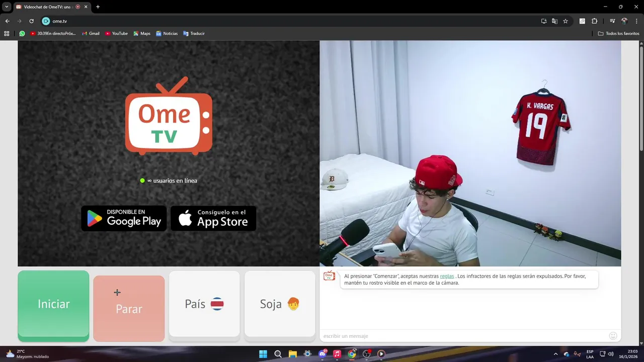The width and height of the screenshot is (644, 362).
Task: Click the translate page icon in the address bar
Action: [x=554, y=21]
